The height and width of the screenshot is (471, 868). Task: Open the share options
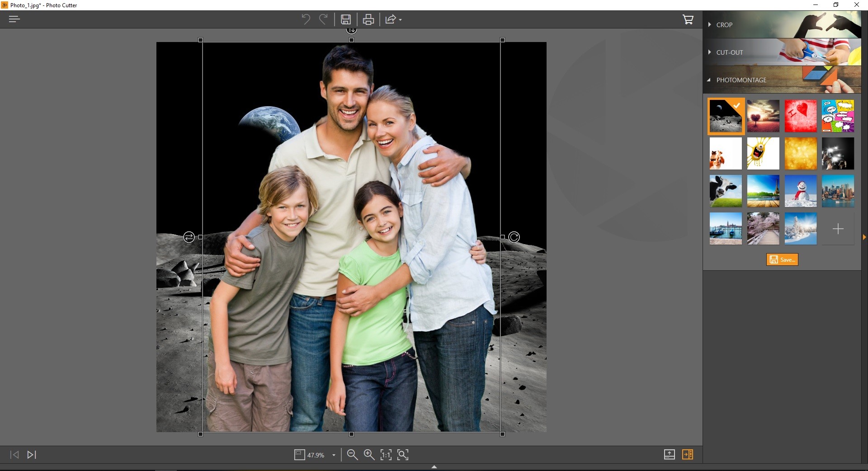pyautogui.click(x=390, y=19)
